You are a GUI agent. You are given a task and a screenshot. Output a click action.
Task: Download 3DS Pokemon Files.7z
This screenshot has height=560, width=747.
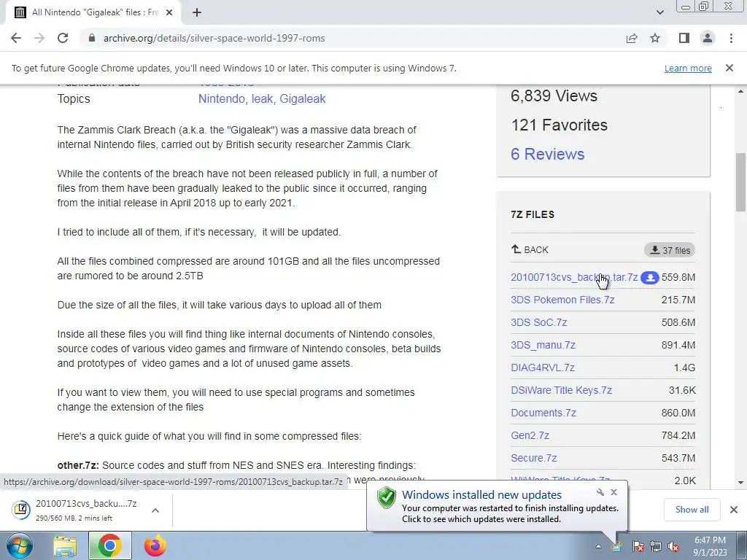tap(562, 300)
